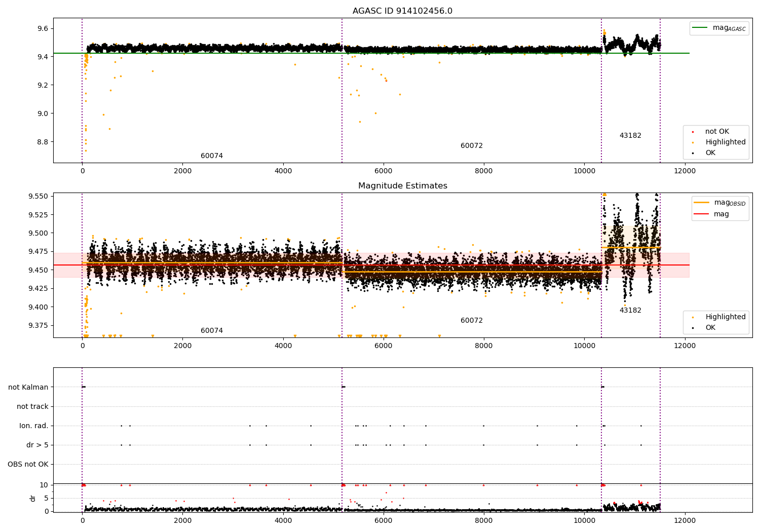760x532 pixels.
Task: Click the 9.0 y-axis tick label
Action: tap(43, 113)
